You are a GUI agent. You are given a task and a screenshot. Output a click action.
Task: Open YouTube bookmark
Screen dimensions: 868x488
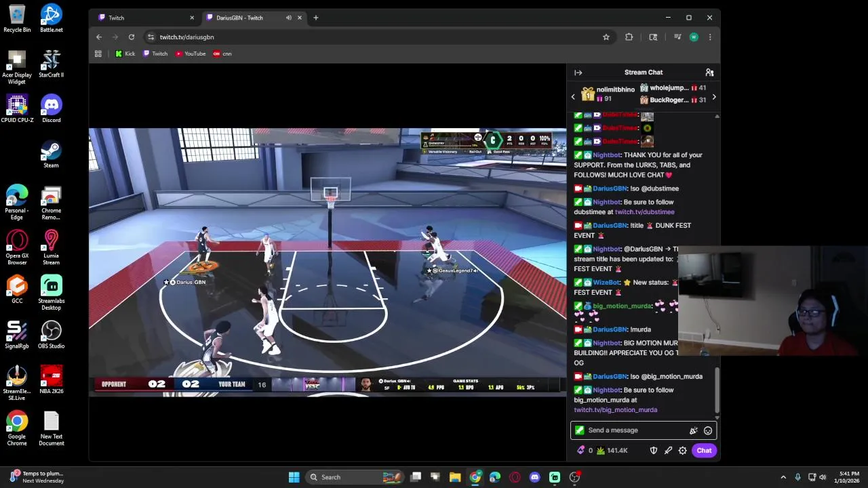pos(191,54)
